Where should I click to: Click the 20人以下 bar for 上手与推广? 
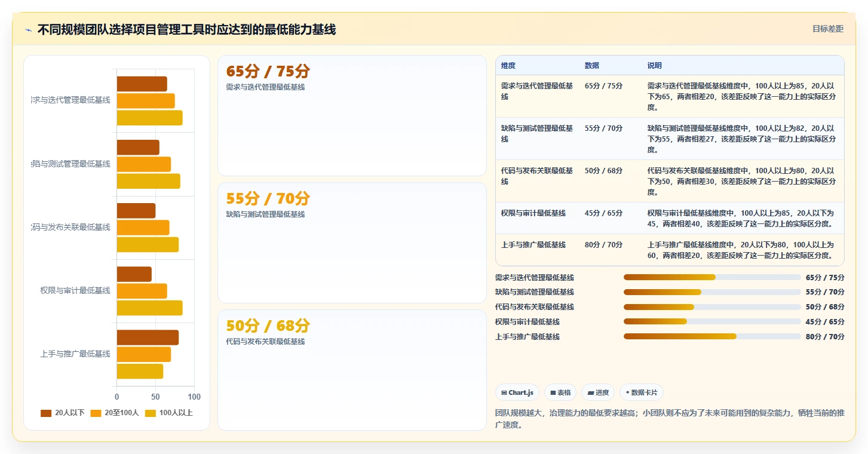coord(148,338)
